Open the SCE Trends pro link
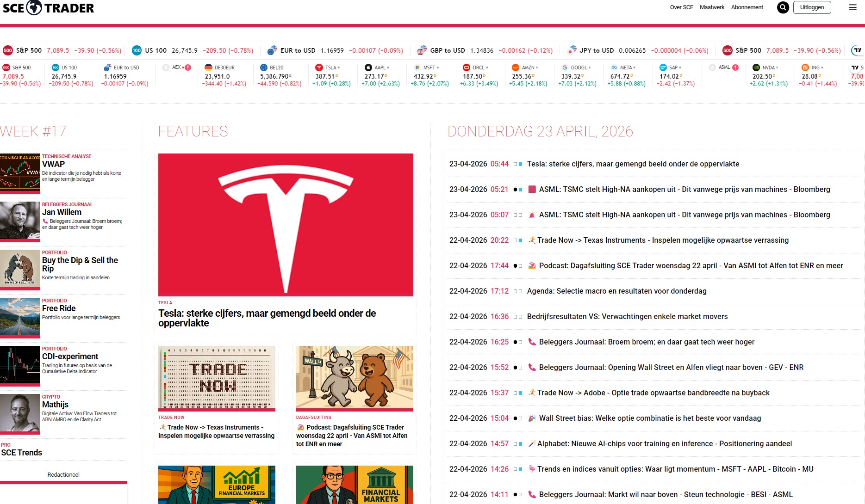This screenshot has width=865, height=504. coord(21,453)
